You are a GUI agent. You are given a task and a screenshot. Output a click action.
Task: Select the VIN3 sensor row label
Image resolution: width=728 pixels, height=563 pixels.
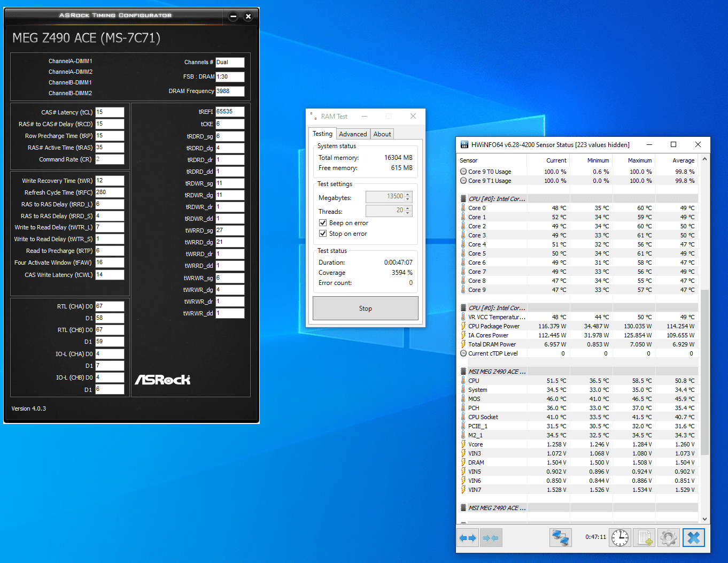(x=475, y=453)
